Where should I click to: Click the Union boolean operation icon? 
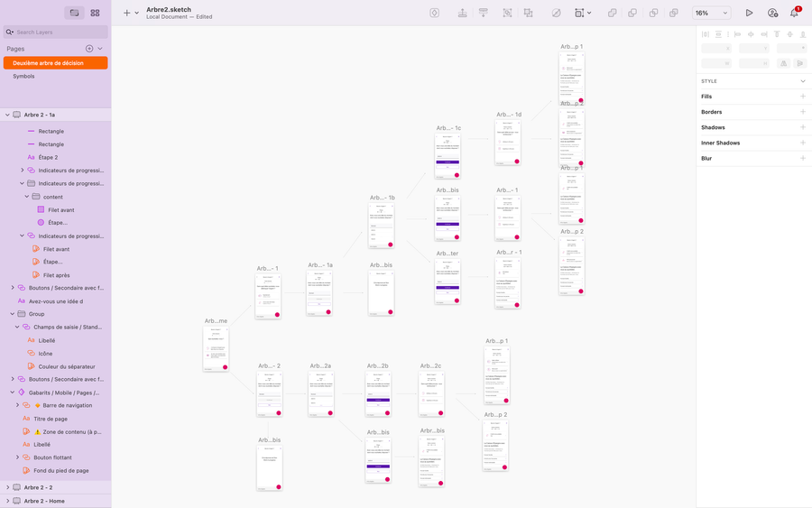click(x=613, y=13)
